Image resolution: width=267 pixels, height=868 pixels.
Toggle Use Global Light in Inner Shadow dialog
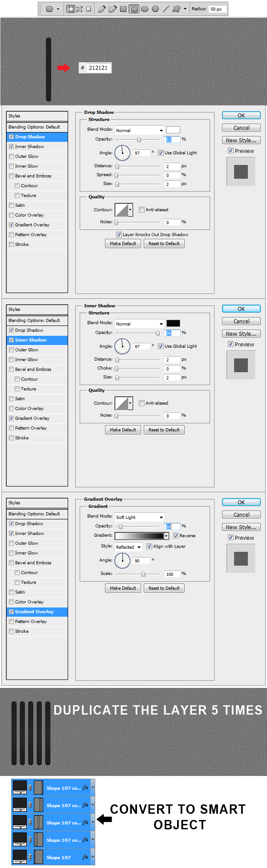[161, 346]
